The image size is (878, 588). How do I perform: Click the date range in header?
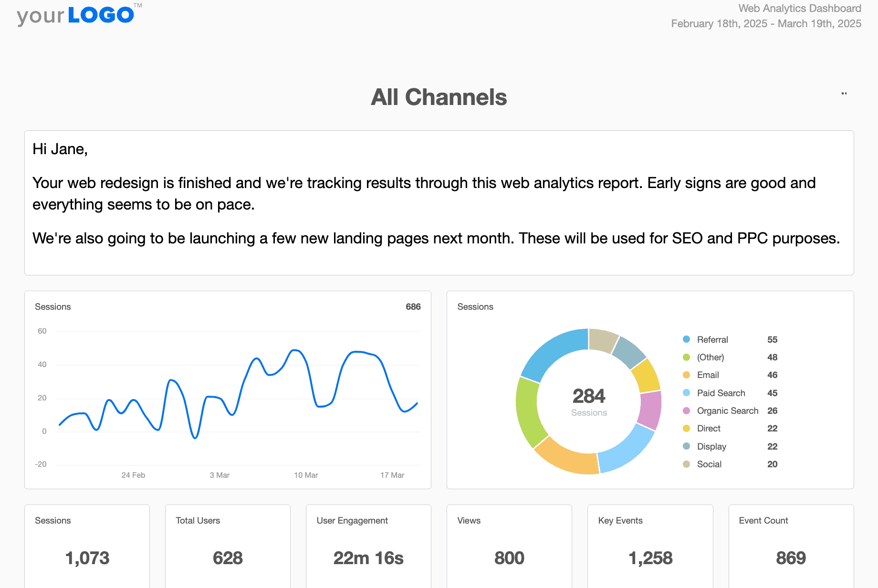(x=766, y=24)
